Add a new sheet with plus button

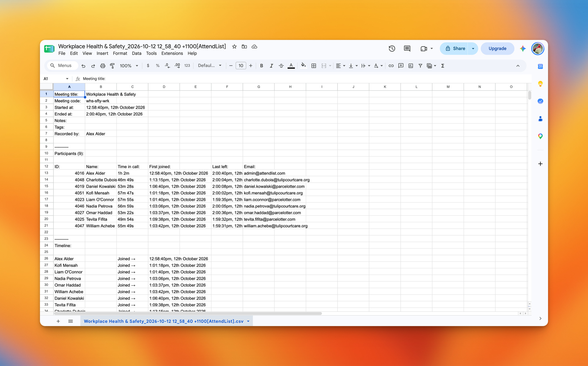pos(58,321)
